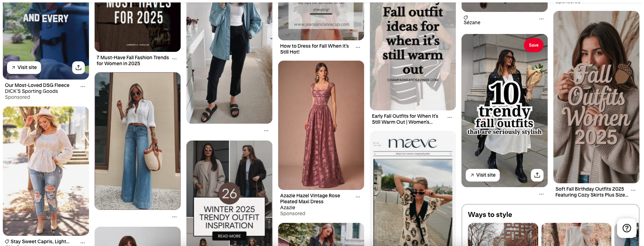Click share icon on trendy fall outfits pin
644x246 pixels.
coord(537,175)
